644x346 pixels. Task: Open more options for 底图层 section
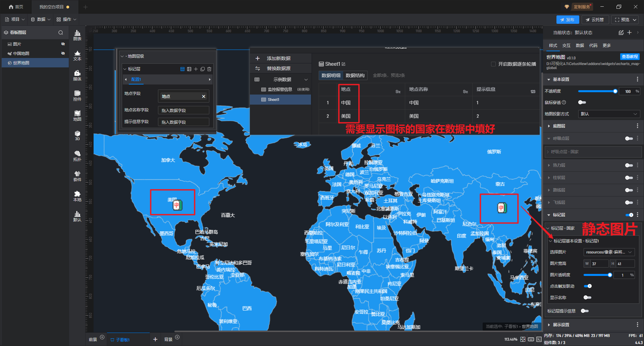coord(638,126)
